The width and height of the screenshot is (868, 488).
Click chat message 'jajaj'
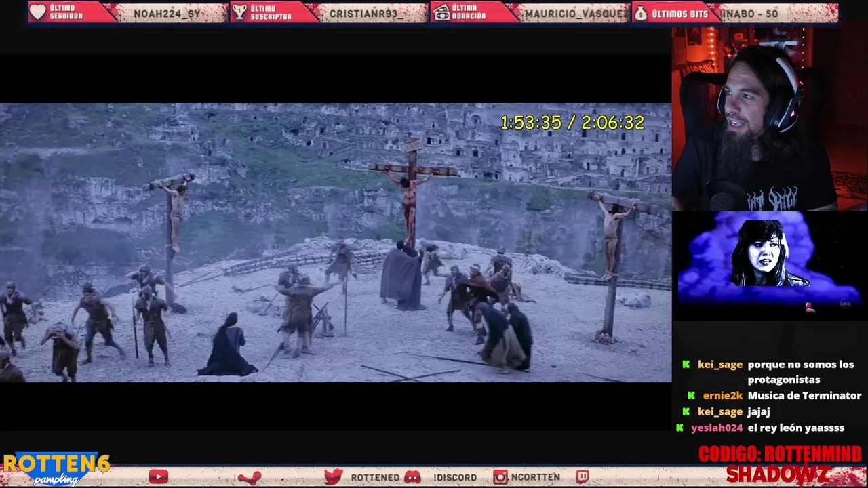pyautogui.click(x=759, y=412)
